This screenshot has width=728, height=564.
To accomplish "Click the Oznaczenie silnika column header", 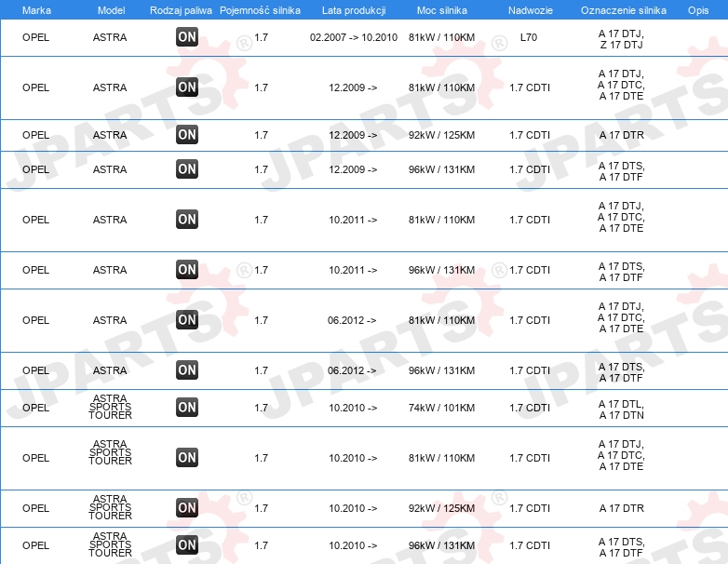I will click(x=624, y=10).
